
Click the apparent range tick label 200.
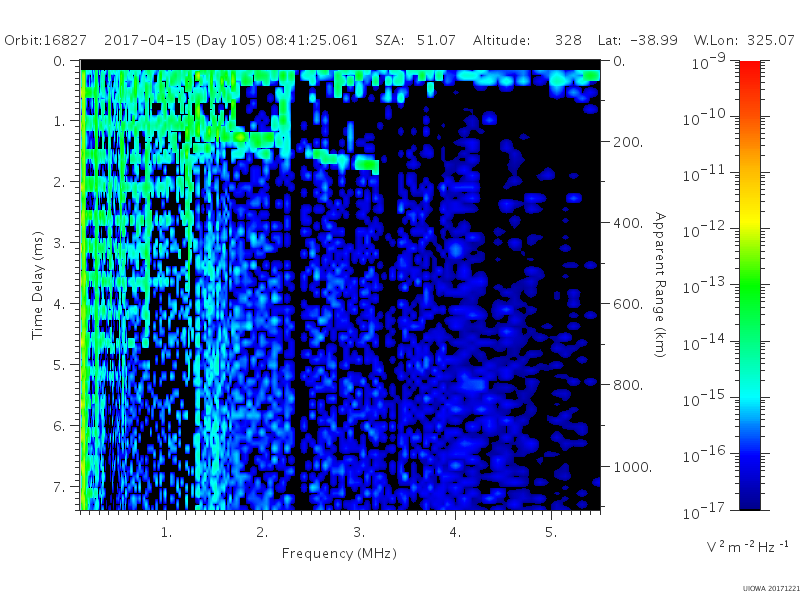pyautogui.click(x=628, y=142)
